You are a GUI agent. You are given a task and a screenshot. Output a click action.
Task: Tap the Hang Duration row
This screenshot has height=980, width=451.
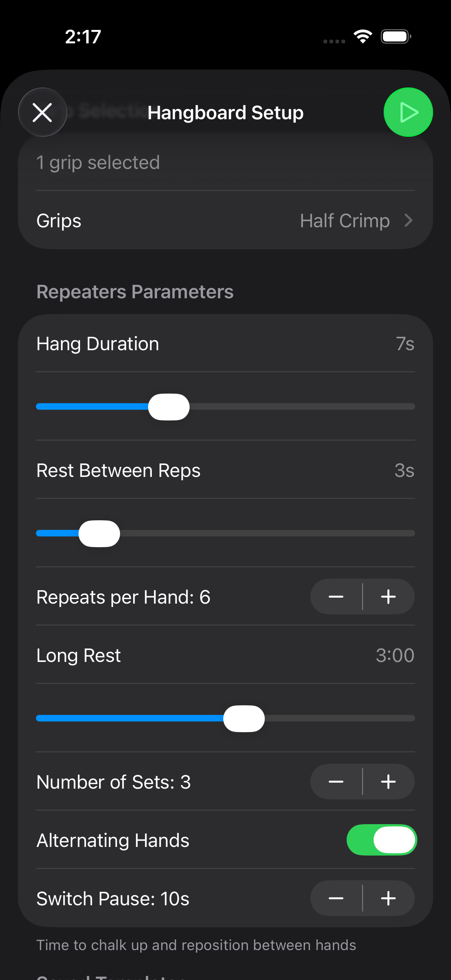point(225,343)
